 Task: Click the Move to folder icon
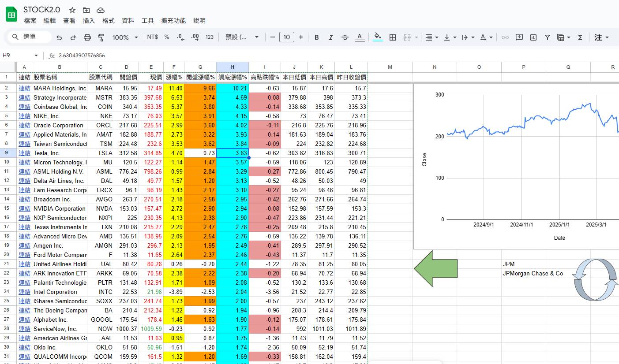(86, 10)
